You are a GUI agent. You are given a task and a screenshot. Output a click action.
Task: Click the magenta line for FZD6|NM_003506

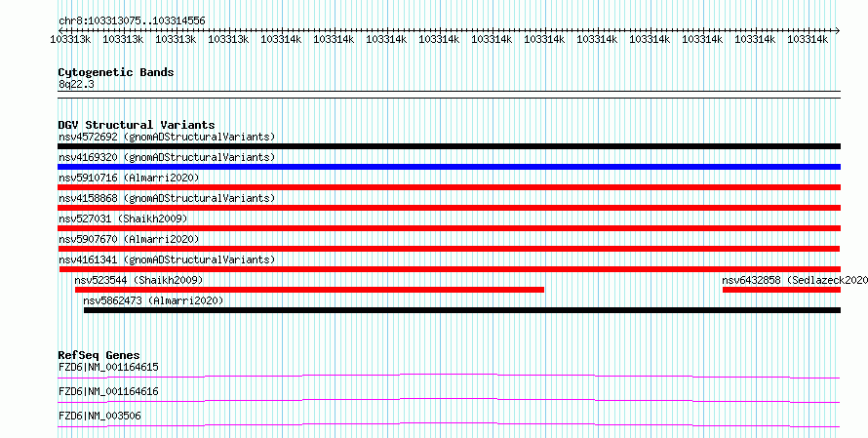[x=449, y=424]
